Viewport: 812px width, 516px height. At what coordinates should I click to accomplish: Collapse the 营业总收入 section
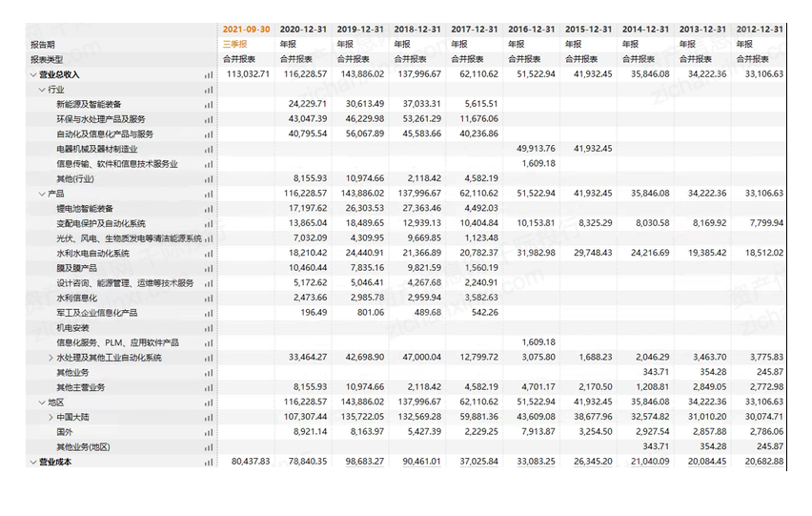tap(32, 74)
